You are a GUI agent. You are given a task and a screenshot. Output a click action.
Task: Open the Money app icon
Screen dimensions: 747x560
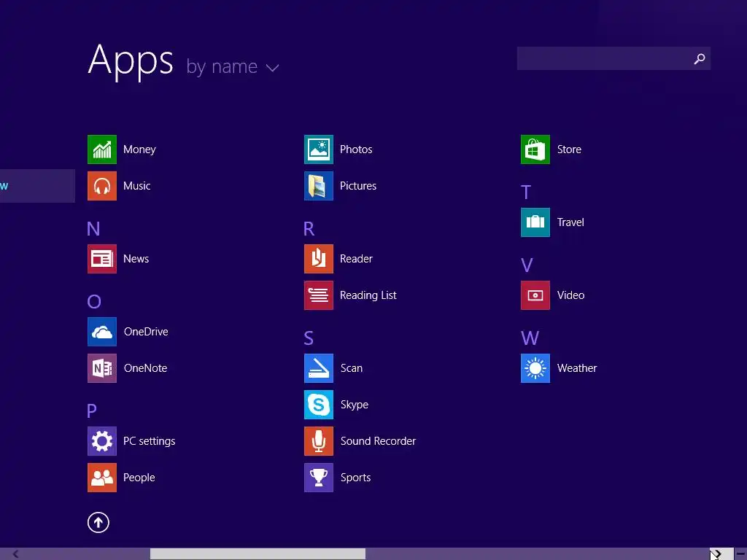coord(102,149)
